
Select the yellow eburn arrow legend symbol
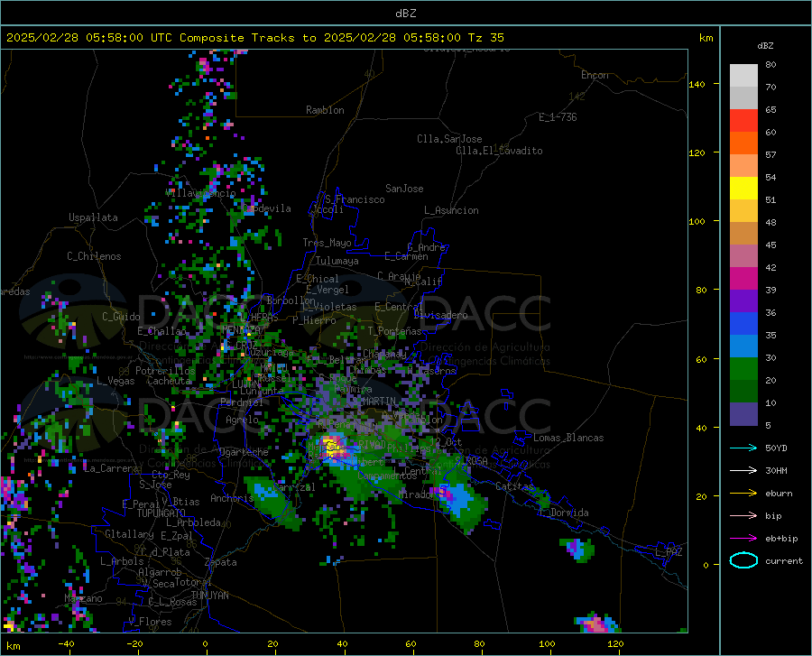tap(743, 494)
